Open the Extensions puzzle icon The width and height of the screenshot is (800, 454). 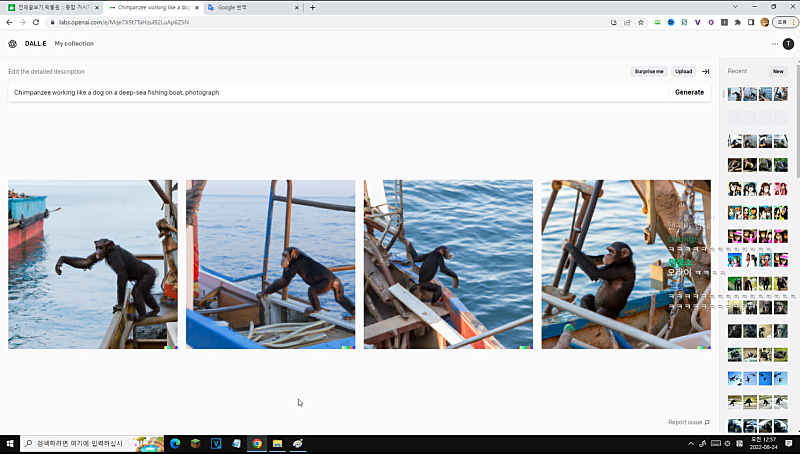coord(738,22)
